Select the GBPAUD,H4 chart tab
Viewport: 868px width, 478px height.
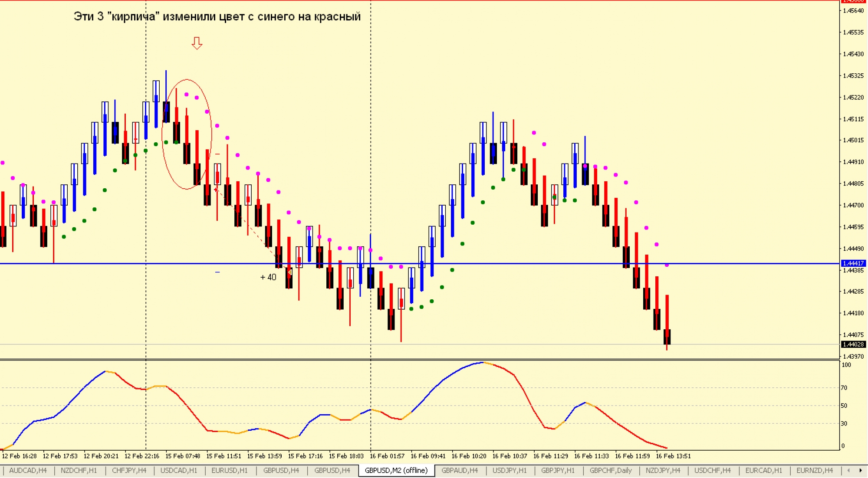point(459,470)
